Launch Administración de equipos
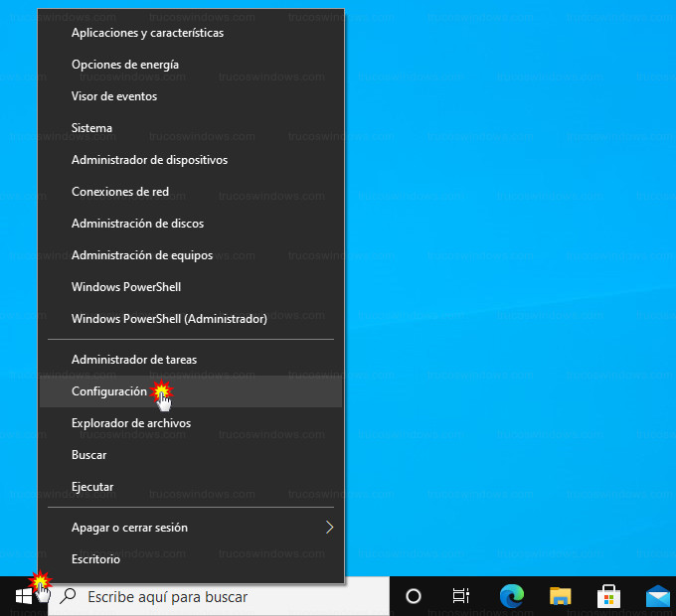Screen dimensions: 676x616 [191, 255]
